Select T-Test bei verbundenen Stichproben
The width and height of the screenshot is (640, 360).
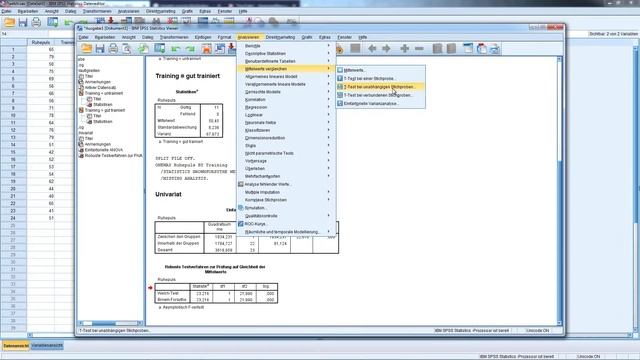click(380, 95)
